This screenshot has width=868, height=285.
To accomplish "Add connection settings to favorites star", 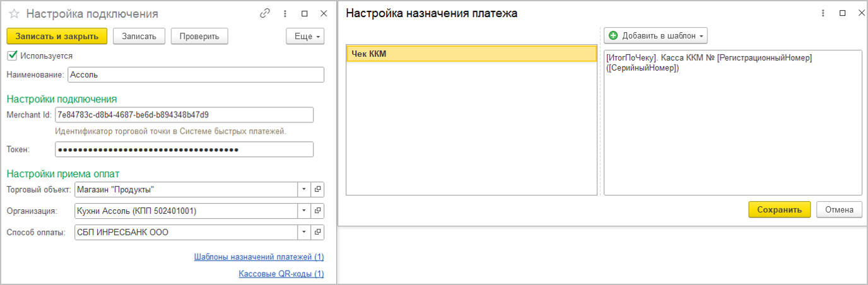I will [14, 14].
